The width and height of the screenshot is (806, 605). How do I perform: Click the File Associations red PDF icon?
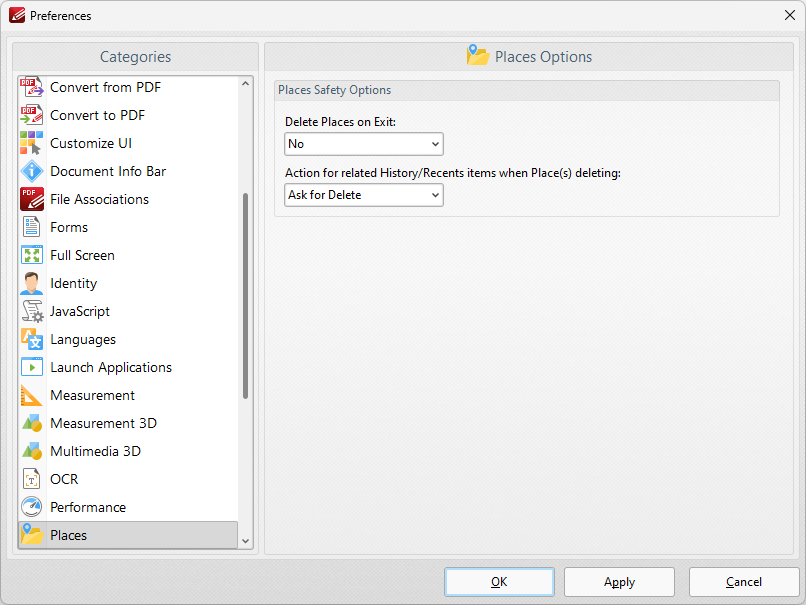coord(32,199)
